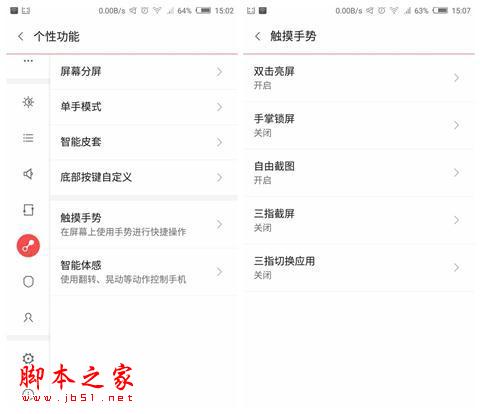Tap chevron on 底部按键自定义 row

click(x=219, y=178)
